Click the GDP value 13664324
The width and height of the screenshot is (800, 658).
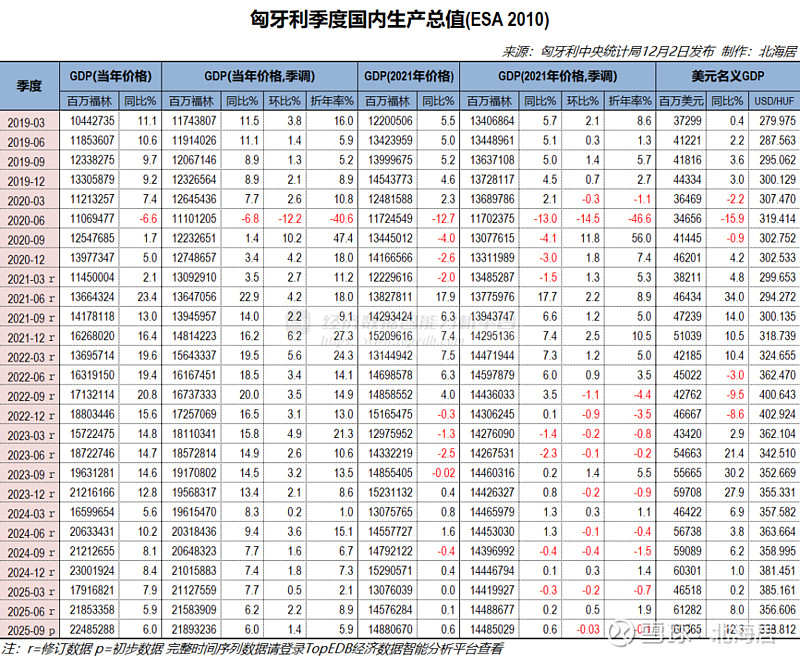(92, 297)
